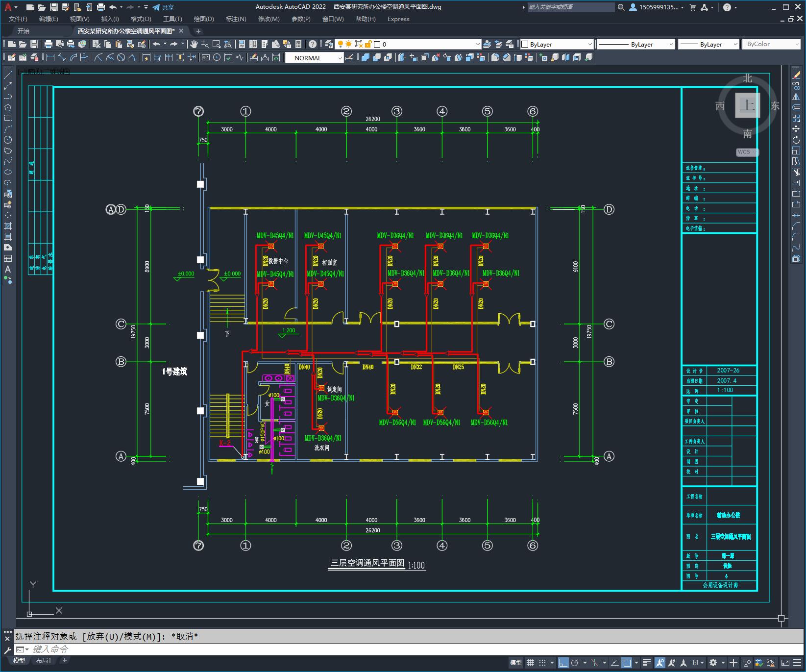Select the Rectangle draw tool
The height and width of the screenshot is (672, 806).
[x=7, y=118]
